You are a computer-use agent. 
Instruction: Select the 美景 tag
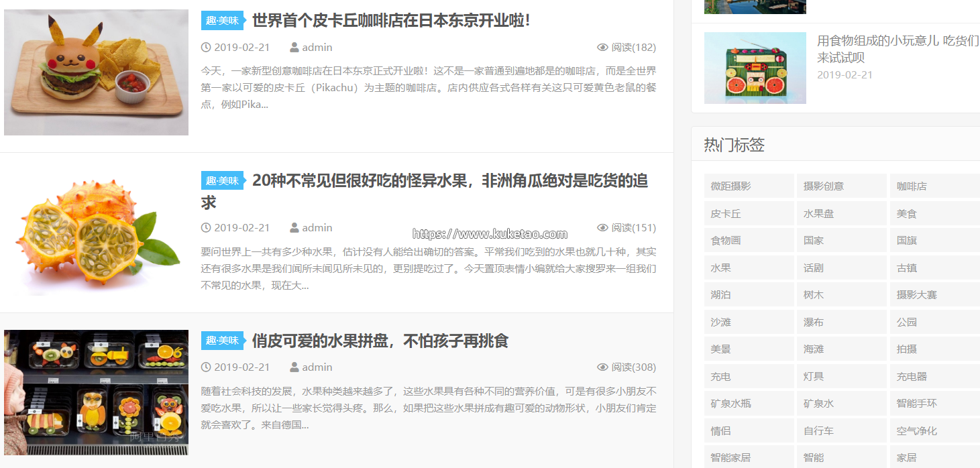[749, 349]
